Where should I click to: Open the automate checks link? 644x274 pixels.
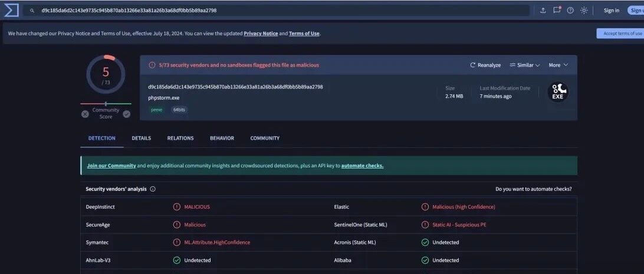tap(362, 166)
